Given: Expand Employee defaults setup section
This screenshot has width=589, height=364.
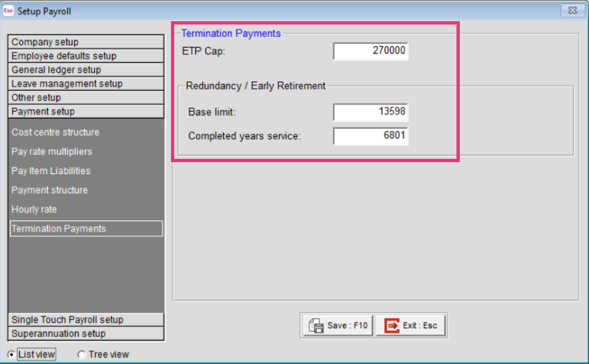Looking at the screenshot, I should 86,56.
